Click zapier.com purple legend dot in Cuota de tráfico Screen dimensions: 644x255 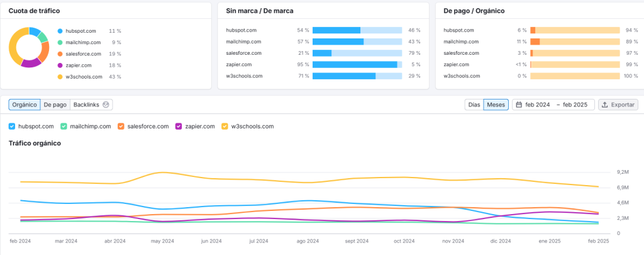point(60,65)
